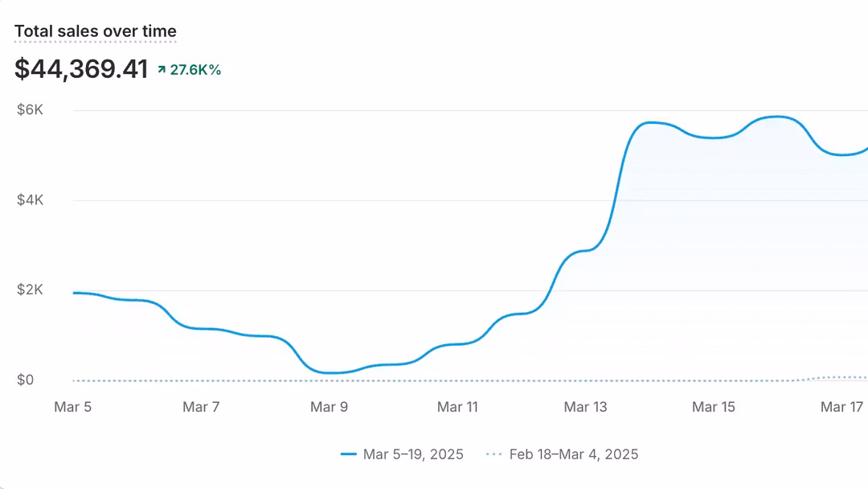Click the Mar 17 date label
This screenshot has height=489, width=868.
click(x=841, y=407)
